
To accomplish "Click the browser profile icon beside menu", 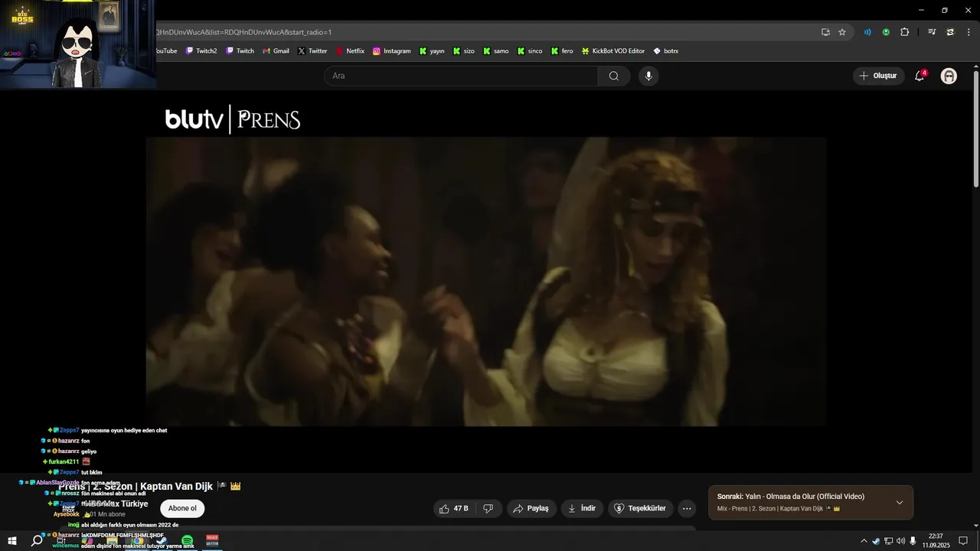I will click(950, 32).
